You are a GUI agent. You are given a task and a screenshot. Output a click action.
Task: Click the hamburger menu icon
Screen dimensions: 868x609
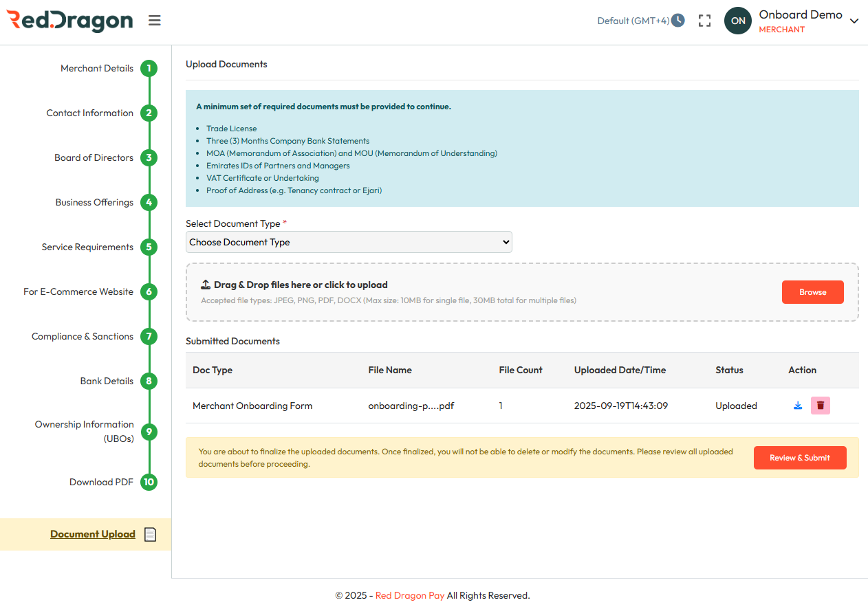pyautogui.click(x=155, y=21)
